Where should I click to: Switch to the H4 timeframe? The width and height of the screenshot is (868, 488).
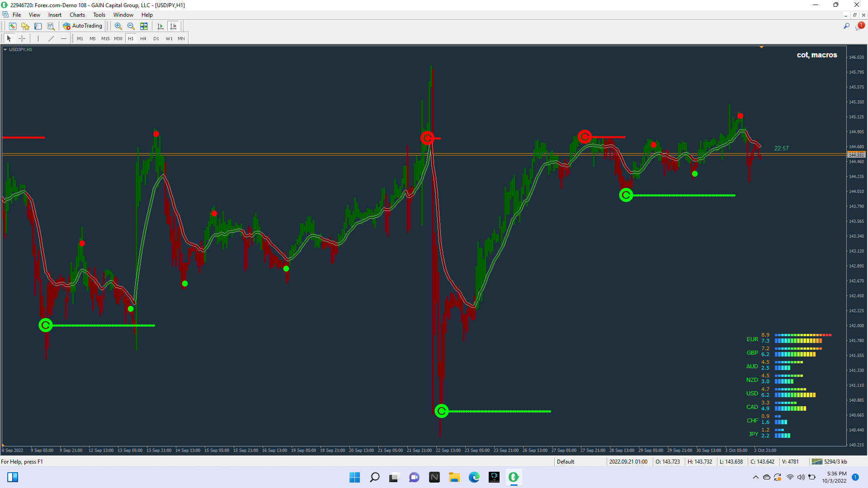[x=143, y=38]
